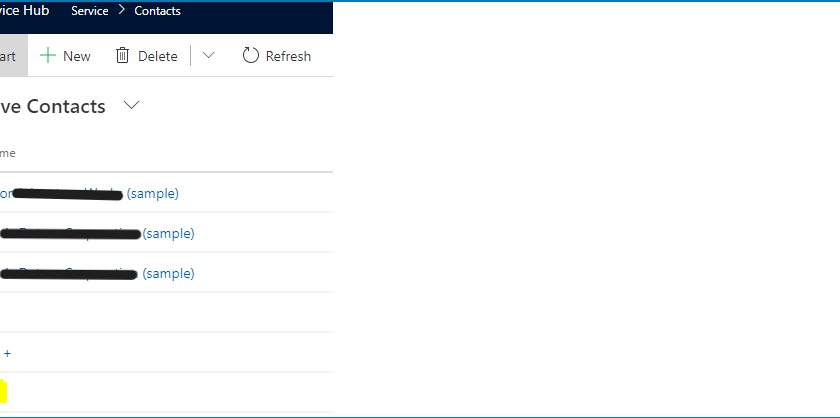Sort by the Name column header
The height and width of the screenshot is (418, 840).
point(7,153)
